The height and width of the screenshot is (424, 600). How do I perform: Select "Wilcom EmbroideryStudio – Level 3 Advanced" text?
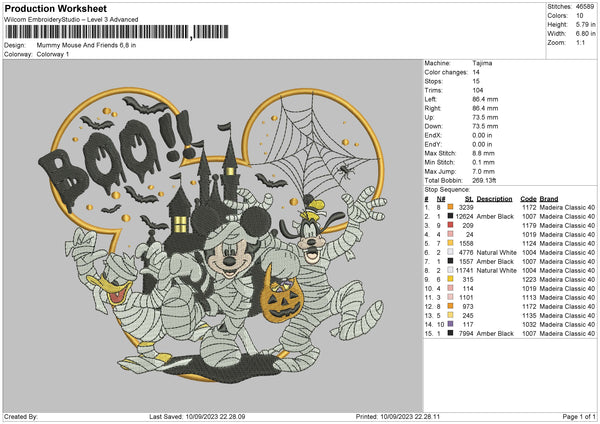(71, 20)
